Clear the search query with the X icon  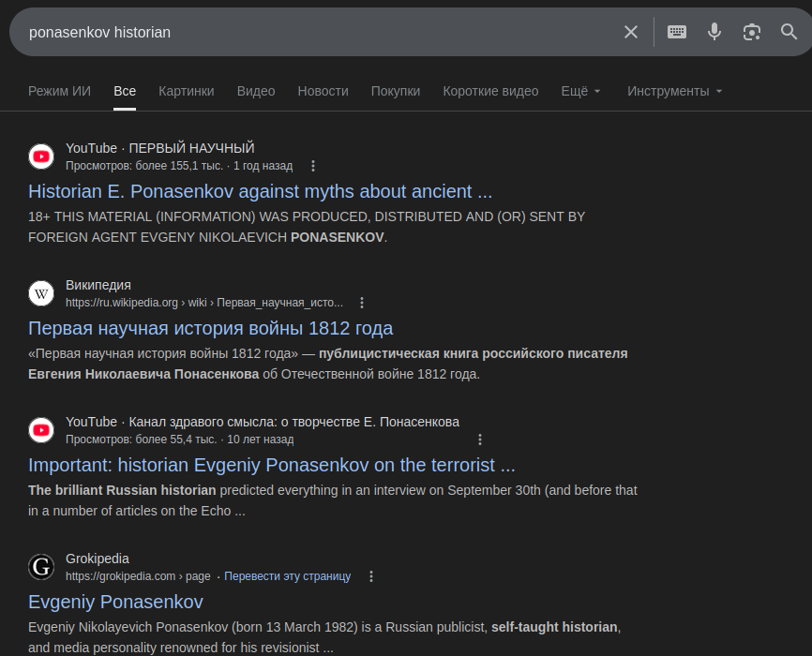point(631,32)
